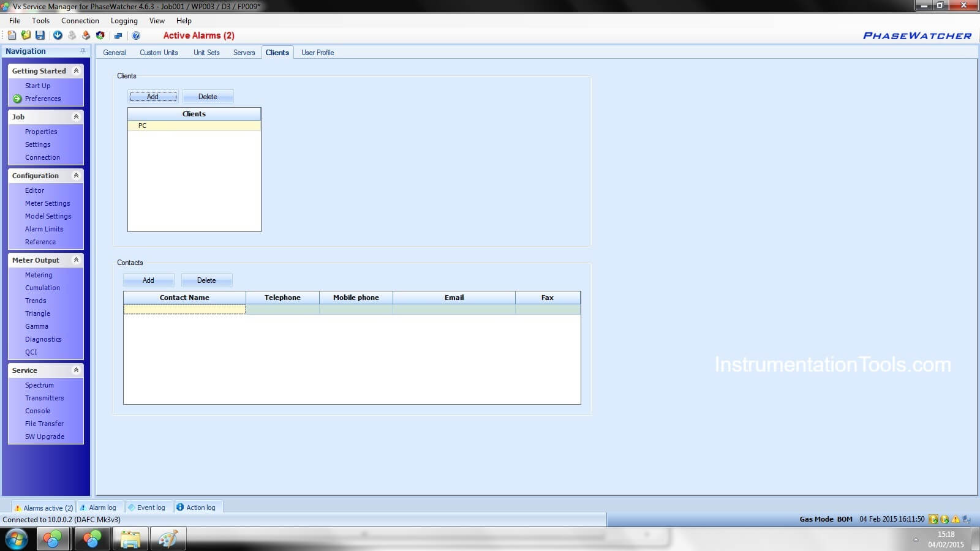Screen dimensions: 980x551
Task: Collapse the Getting Started navigation group
Action: coord(76,71)
